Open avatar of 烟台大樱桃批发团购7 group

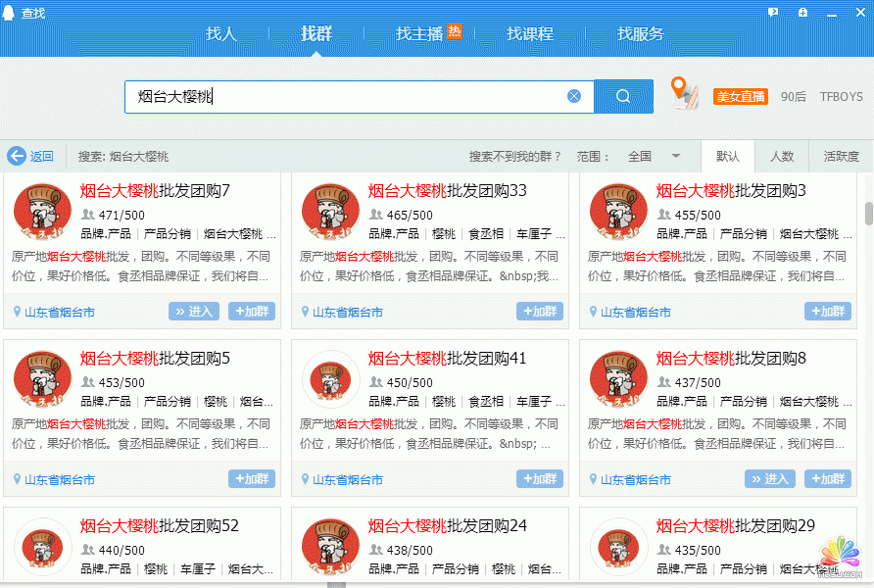coord(42,212)
